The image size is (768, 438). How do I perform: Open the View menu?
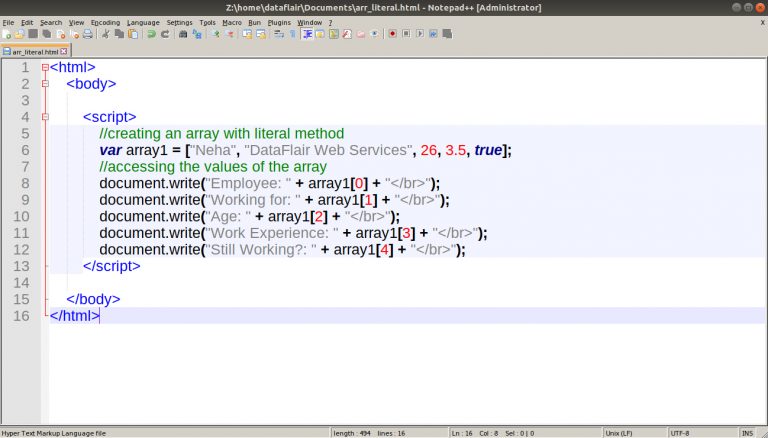pos(76,23)
